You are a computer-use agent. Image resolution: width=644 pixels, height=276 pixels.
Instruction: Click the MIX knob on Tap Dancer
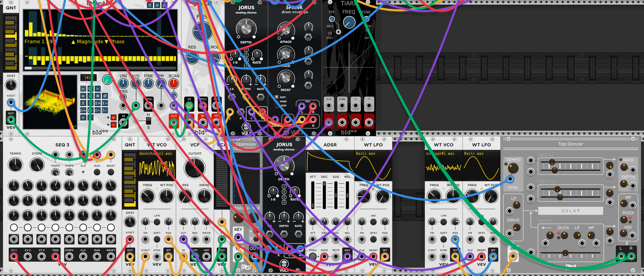623,233
